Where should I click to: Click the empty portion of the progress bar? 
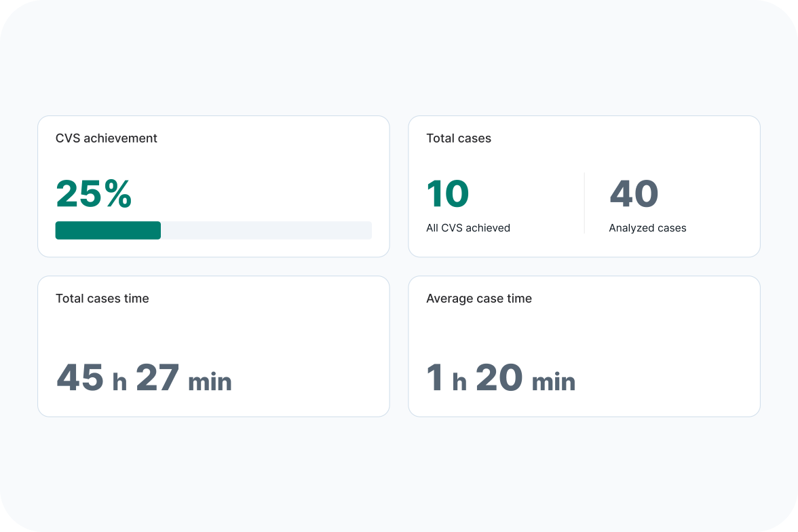[x=266, y=231]
